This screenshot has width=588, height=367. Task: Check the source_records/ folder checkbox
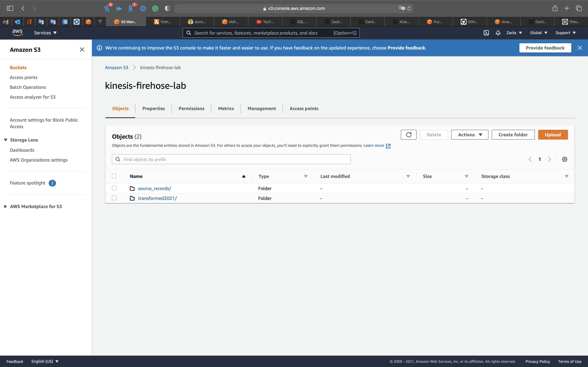114,188
